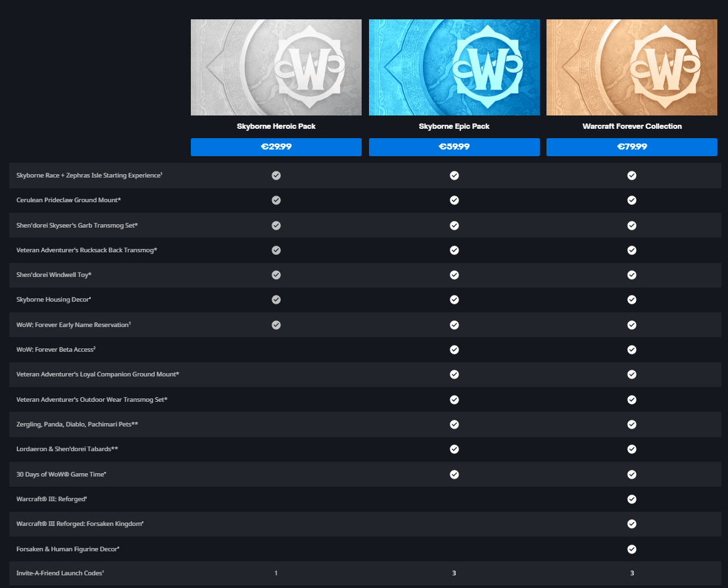Click Forsaken & Human Figurine Decor label

click(68, 549)
